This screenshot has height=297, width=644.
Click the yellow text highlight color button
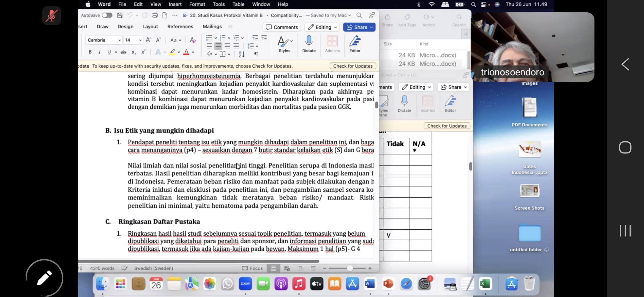click(172, 52)
